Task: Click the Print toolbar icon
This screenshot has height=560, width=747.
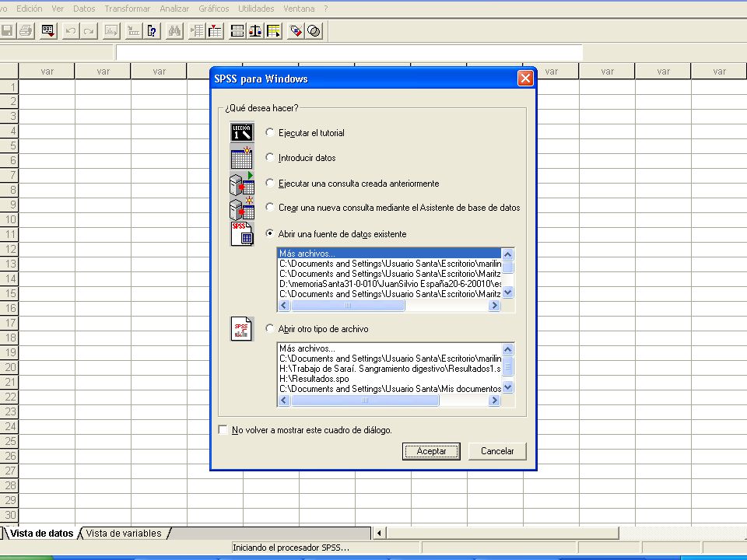Action: [26, 31]
